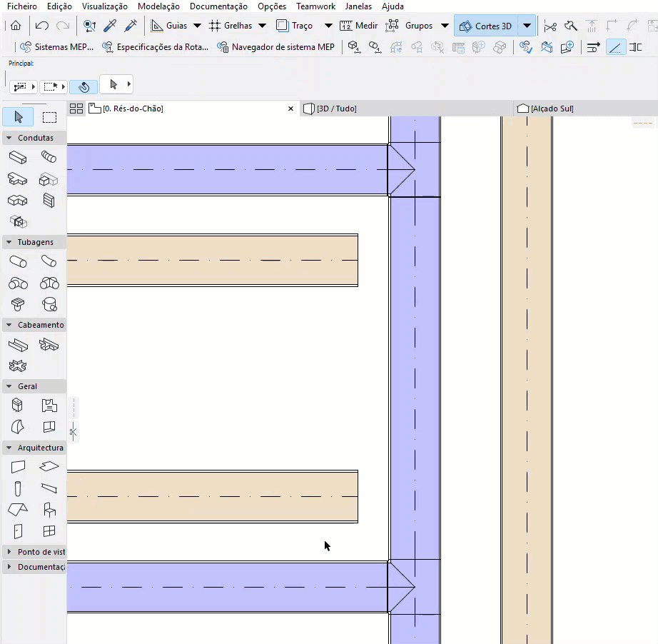Expand the Ponto de vista section
The height and width of the screenshot is (644, 658).
[34, 551]
